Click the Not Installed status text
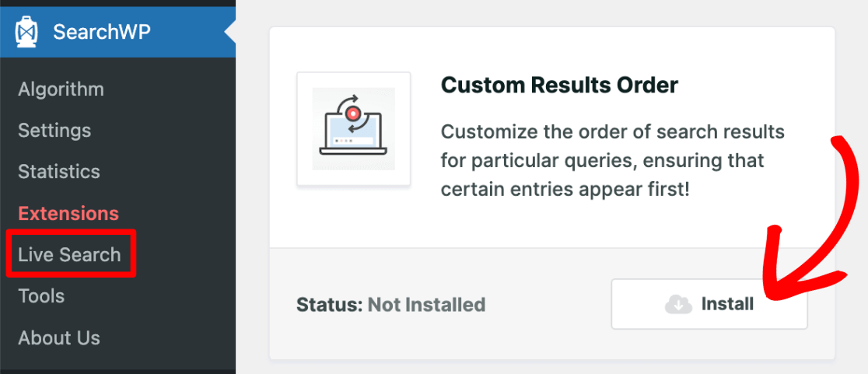The image size is (868, 374). tap(426, 304)
